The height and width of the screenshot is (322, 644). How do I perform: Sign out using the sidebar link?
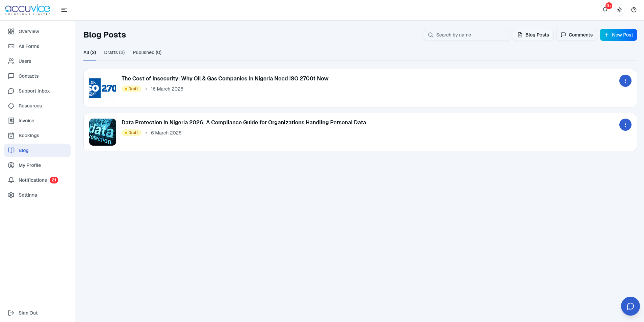tap(28, 313)
